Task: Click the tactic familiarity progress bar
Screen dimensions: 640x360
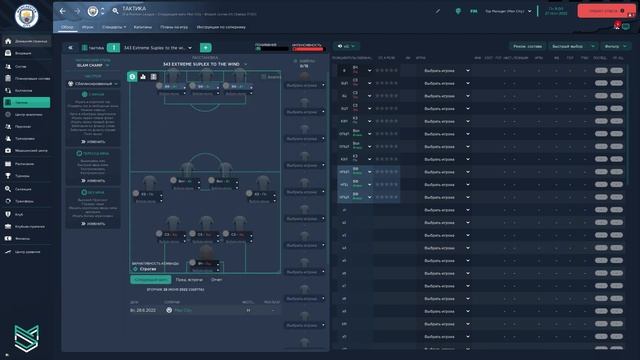Action: (272, 49)
